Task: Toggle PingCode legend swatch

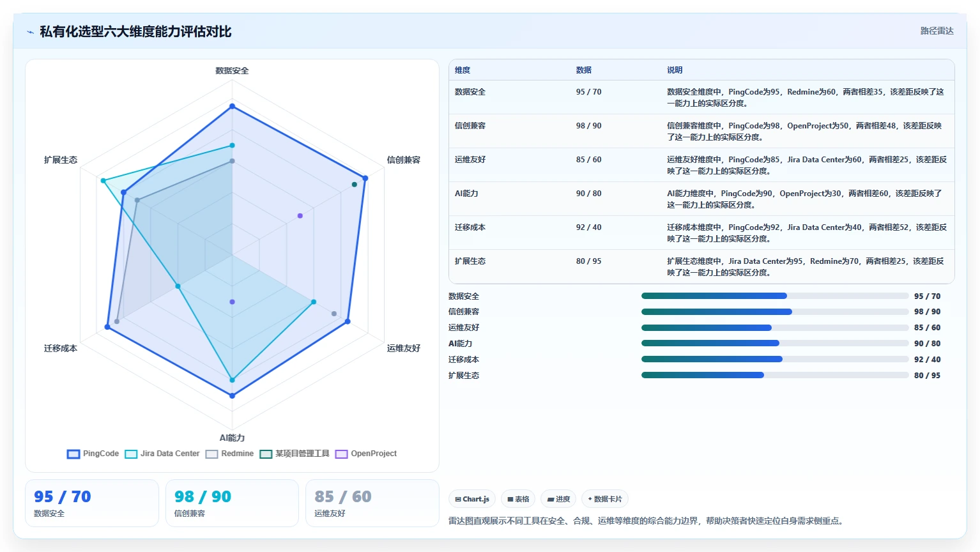Action: [73, 454]
